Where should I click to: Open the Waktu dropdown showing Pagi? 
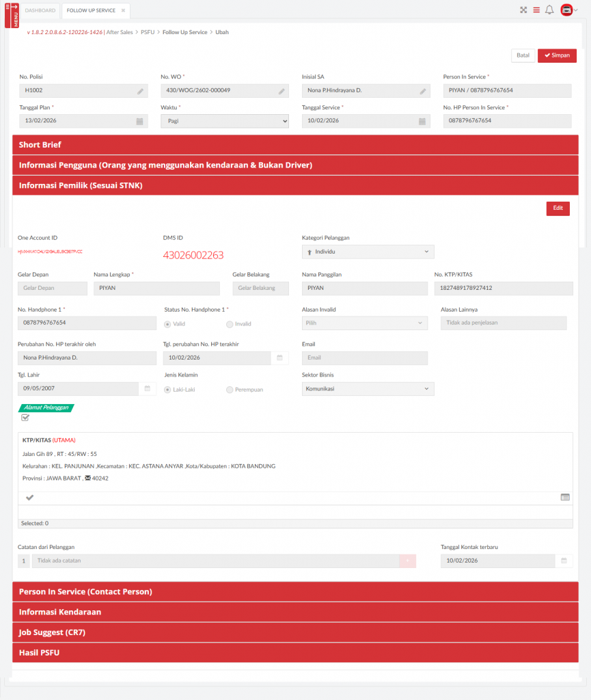tap(225, 121)
